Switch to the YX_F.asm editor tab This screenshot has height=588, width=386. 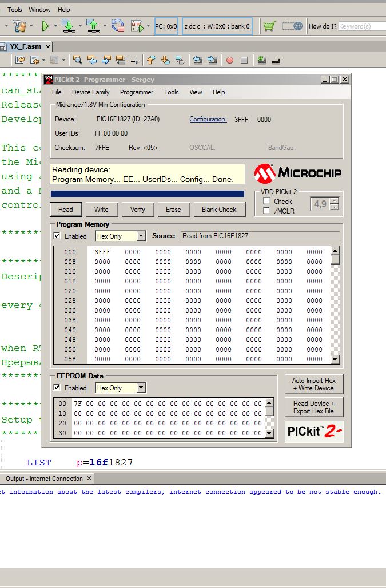[x=25, y=46]
